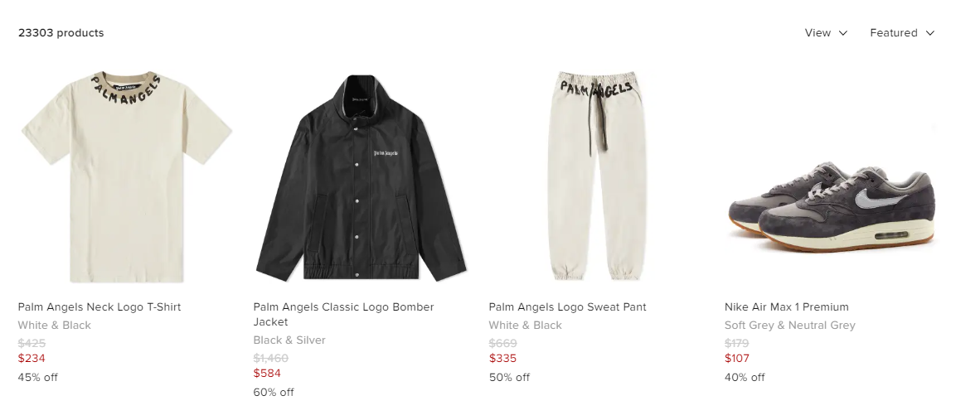Select the $107 Nike sale price
This screenshot has height=410, width=980.
(x=737, y=358)
